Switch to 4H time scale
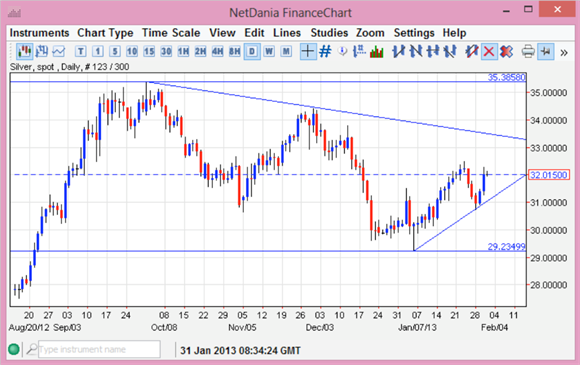 (217, 51)
